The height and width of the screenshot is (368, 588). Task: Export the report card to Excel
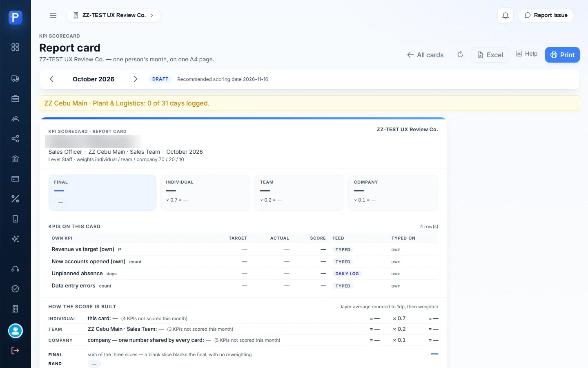(x=490, y=55)
